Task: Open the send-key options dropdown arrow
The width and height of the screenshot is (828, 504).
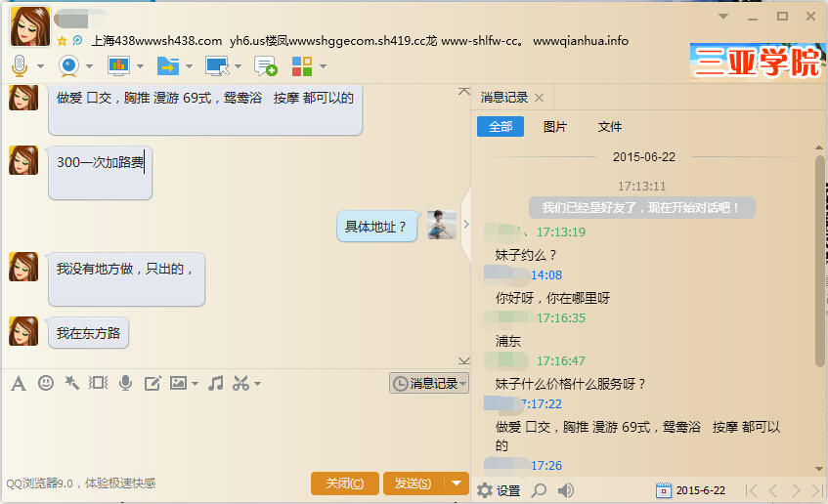Action: (x=457, y=483)
